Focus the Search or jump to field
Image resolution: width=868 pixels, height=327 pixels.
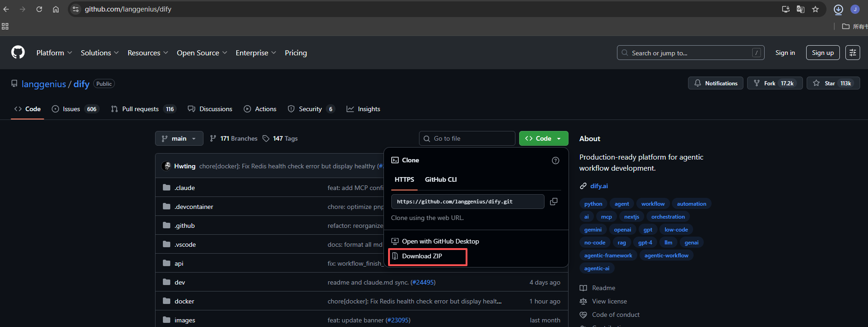tap(690, 53)
